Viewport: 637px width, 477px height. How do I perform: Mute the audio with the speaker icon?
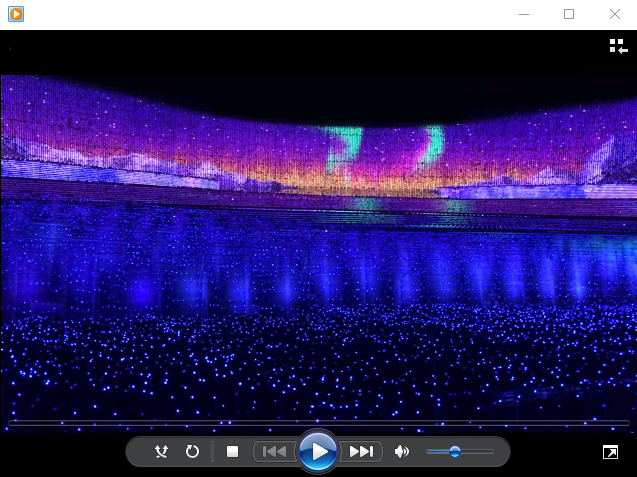pos(401,451)
